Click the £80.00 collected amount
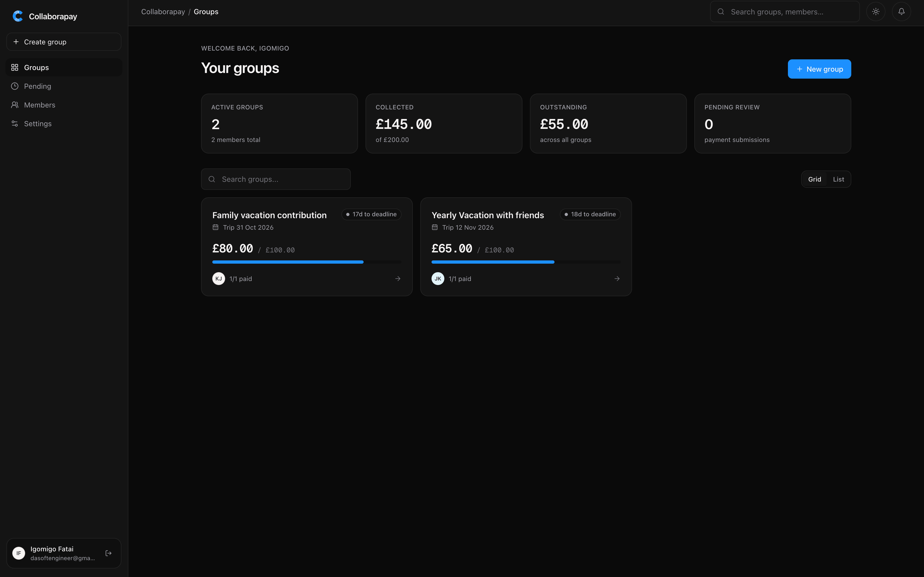 pyautogui.click(x=233, y=248)
